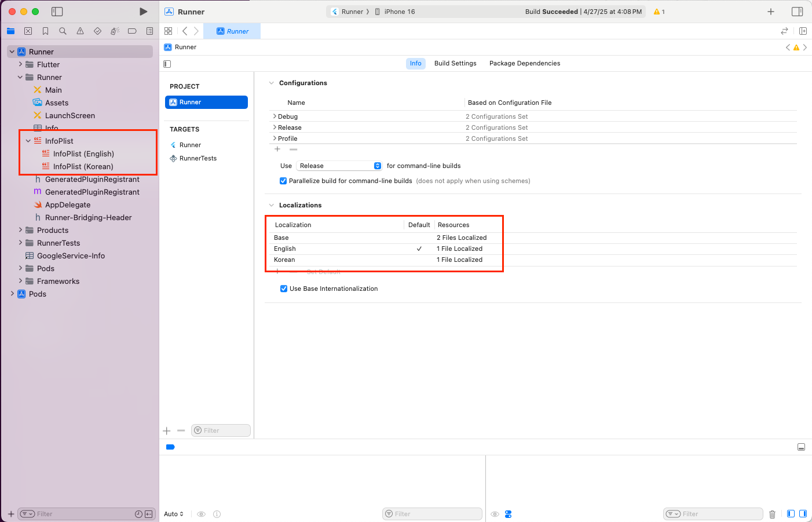Hide the project and targets list
This screenshot has height=522, width=812.
[167, 64]
